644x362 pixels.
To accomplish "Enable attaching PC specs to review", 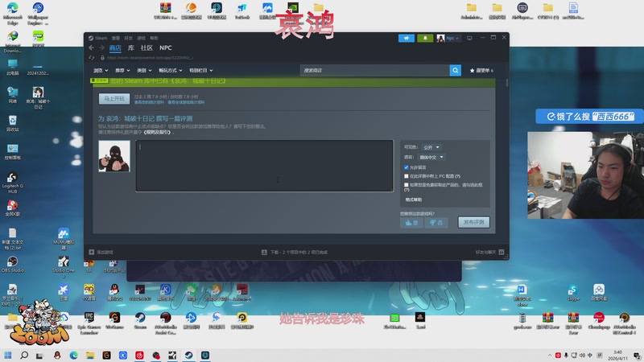I will (407, 176).
